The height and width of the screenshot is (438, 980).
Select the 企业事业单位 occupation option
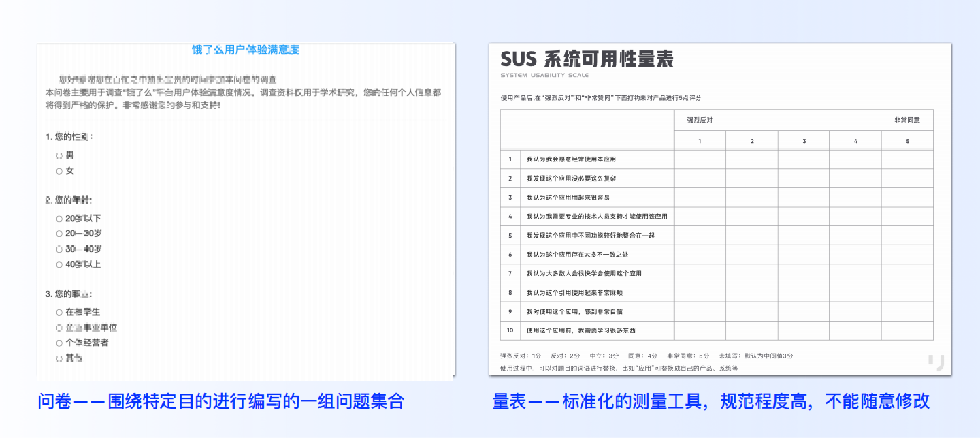click(60, 328)
